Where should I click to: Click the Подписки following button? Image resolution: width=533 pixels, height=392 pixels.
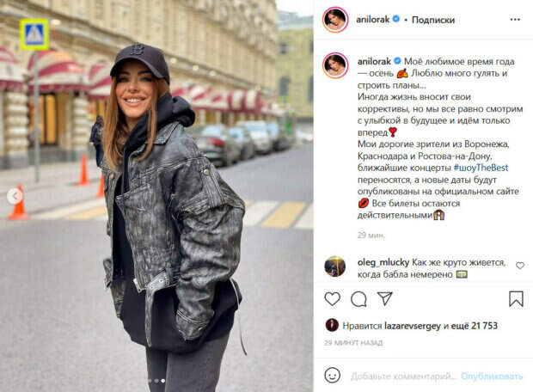(x=433, y=20)
